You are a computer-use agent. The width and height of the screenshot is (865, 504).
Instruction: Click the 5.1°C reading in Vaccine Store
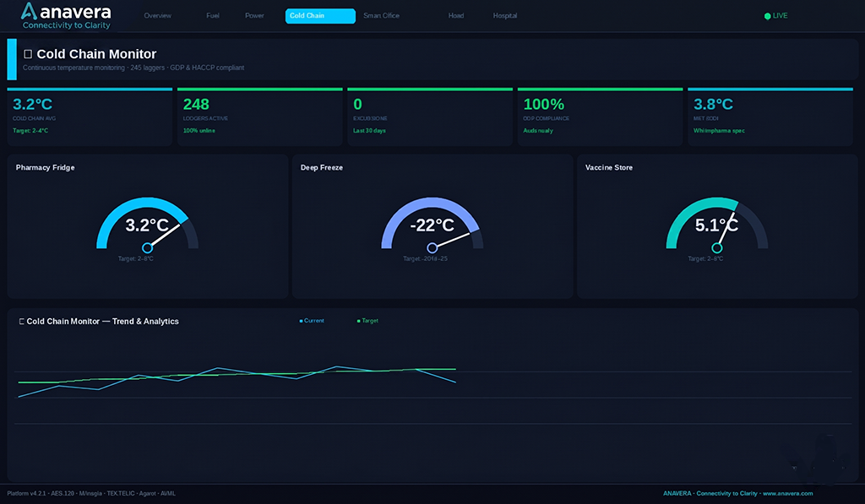click(716, 225)
